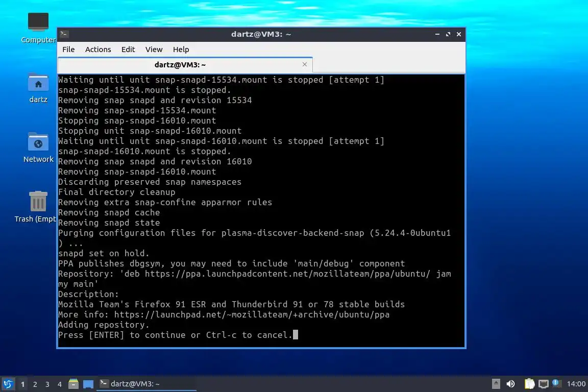The width and height of the screenshot is (588, 392).
Task: Click 'Removing snap snapd and revision 15534'
Action: (155, 100)
